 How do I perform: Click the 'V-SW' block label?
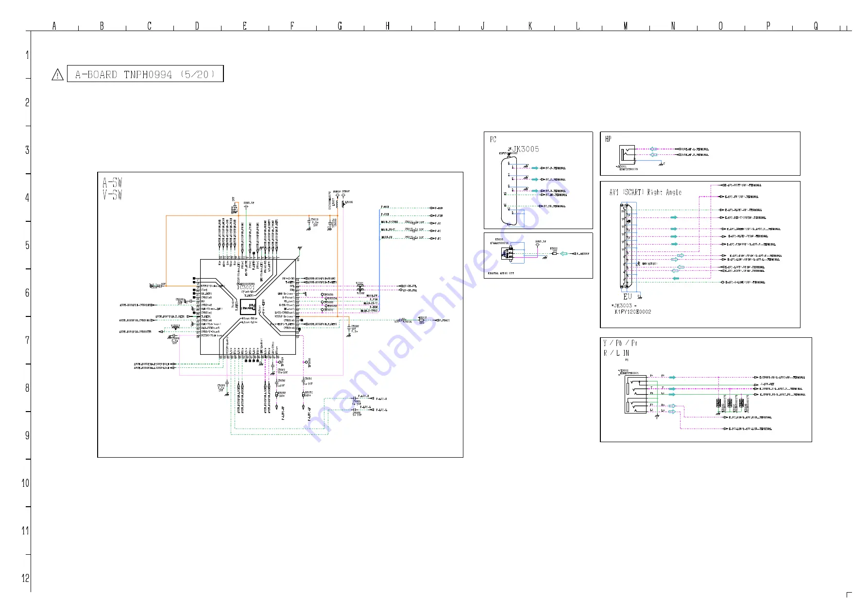pos(112,195)
